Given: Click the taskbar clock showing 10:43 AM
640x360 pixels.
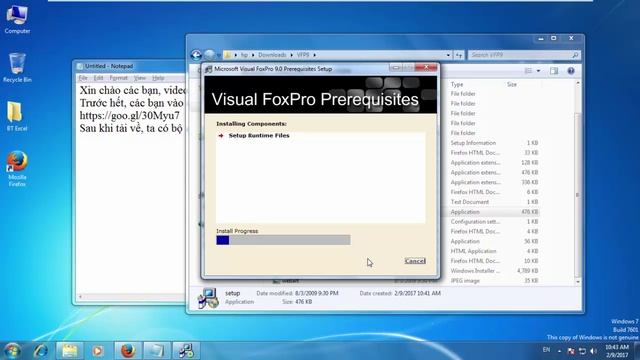Looking at the screenshot, I should pyautogui.click(x=617, y=351).
